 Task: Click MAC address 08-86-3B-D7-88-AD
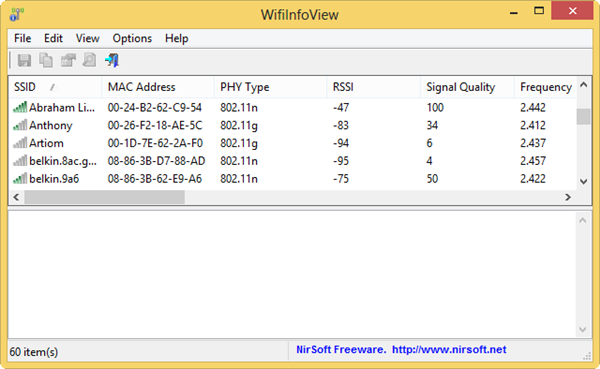[157, 161]
